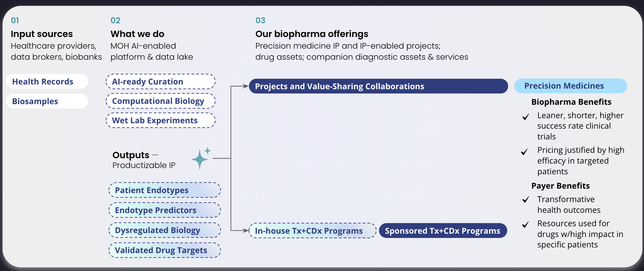Click the AI-ready Curation box

coord(160,81)
